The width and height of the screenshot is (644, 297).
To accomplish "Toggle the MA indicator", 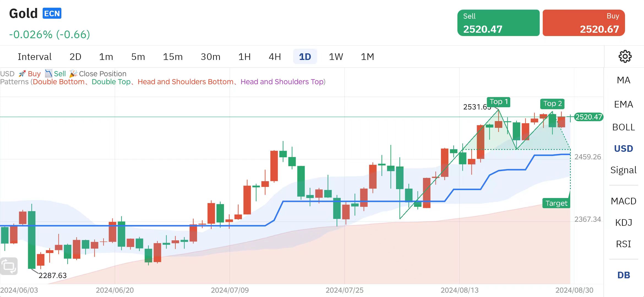I will pyautogui.click(x=623, y=80).
